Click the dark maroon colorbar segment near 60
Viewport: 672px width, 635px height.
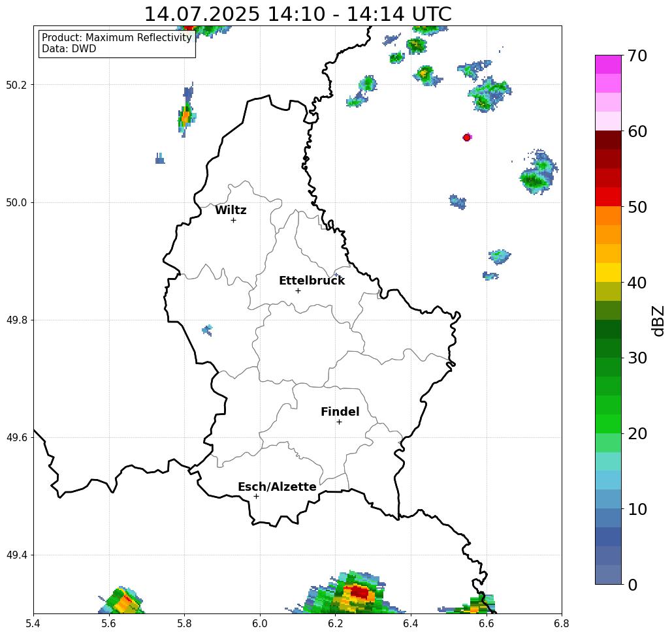click(608, 140)
